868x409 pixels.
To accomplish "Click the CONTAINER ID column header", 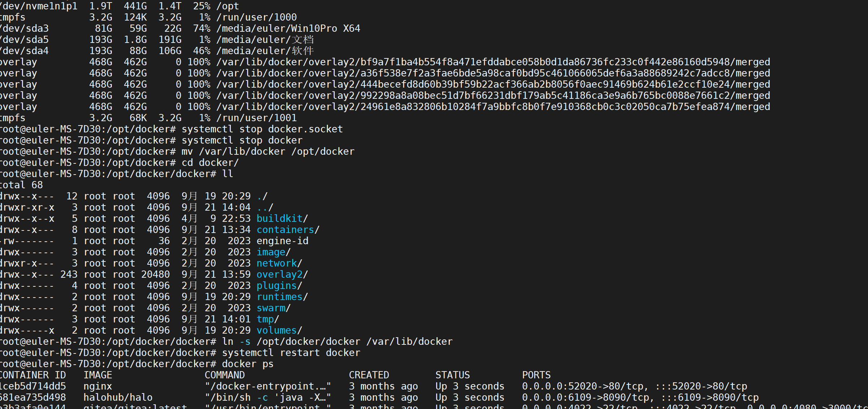I will coord(33,375).
